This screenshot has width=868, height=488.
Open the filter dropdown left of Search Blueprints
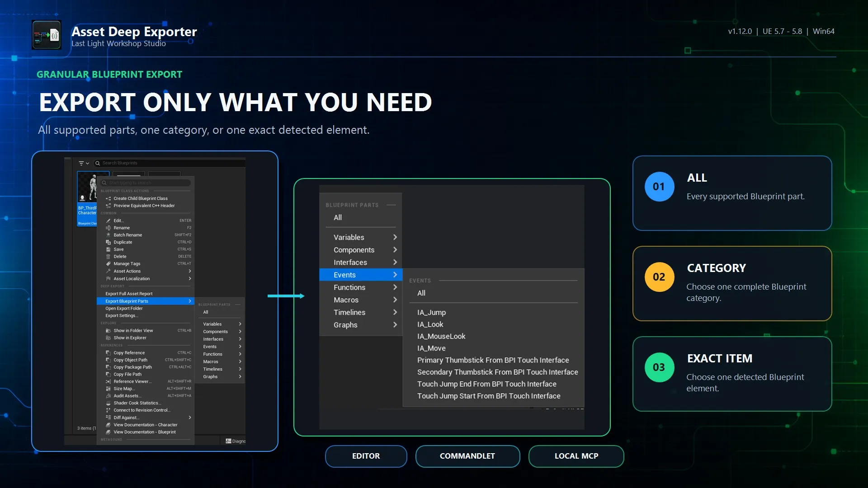[84, 163]
